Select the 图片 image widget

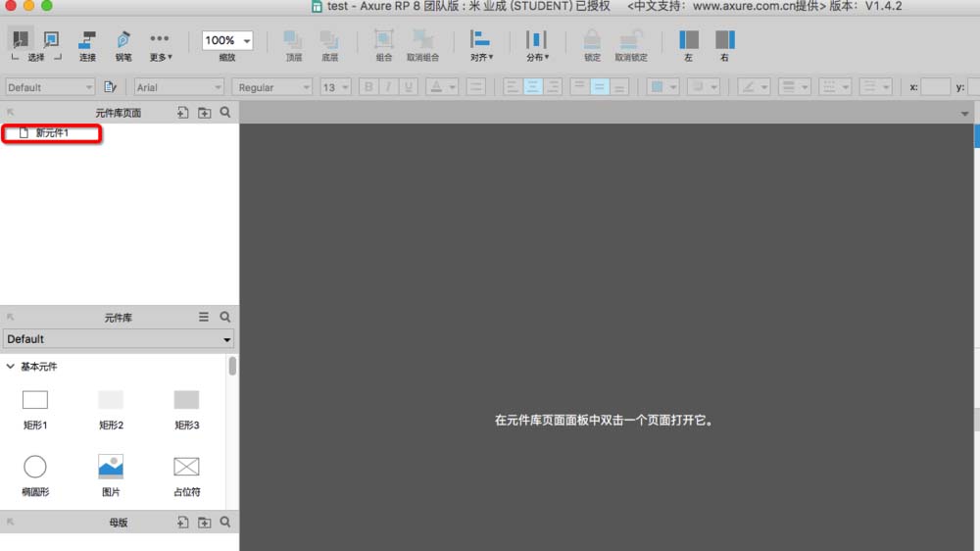111,476
